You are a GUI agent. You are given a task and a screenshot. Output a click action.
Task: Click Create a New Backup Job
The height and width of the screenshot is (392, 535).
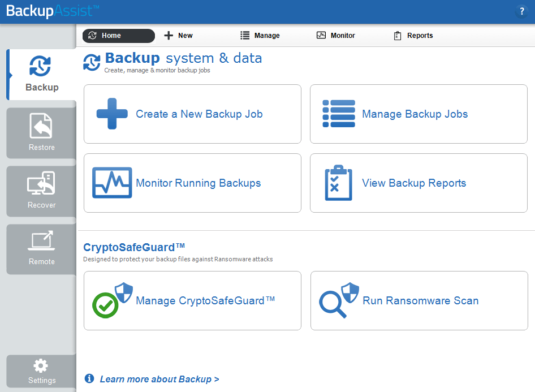point(192,114)
